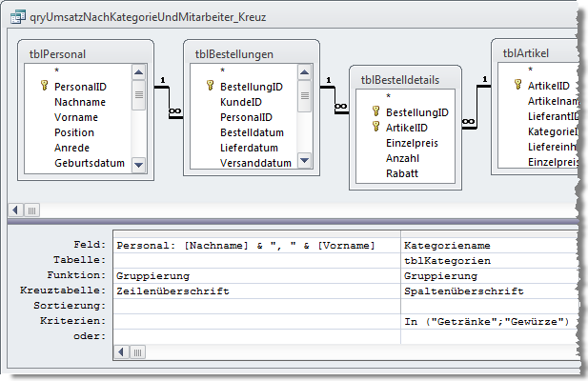Screen dimensions: 588x381
Task: Click the asterisk in the tblBestelldetails list
Action: (x=388, y=96)
